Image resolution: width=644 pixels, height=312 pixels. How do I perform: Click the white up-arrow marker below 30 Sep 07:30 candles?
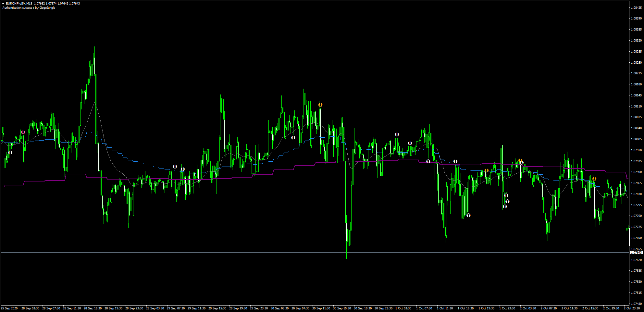pos(293,138)
